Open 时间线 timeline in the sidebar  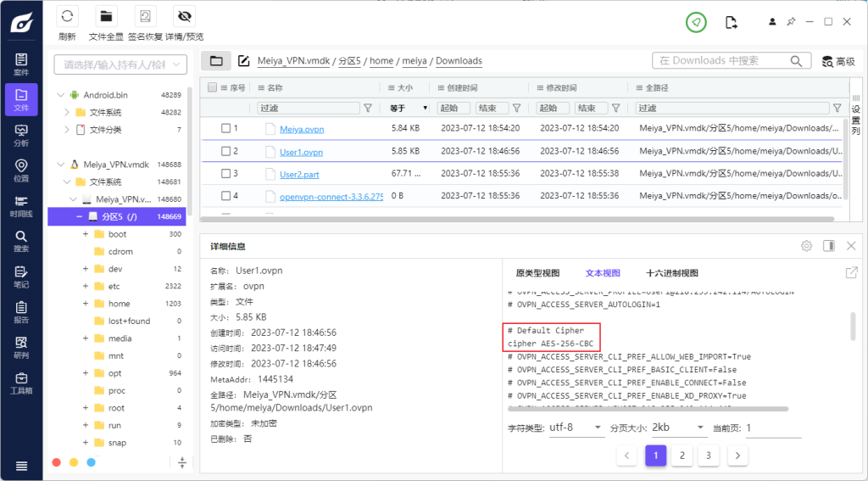click(x=21, y=206)
